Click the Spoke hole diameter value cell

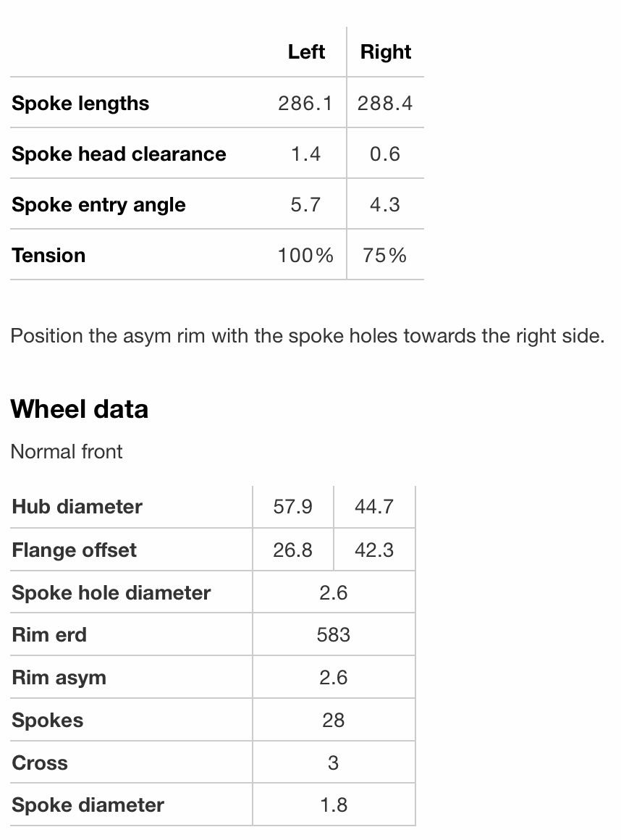(x=333, y=593)
